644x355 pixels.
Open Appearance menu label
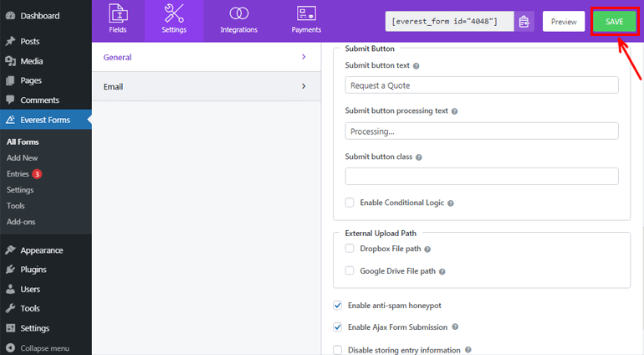pos(42,250)
